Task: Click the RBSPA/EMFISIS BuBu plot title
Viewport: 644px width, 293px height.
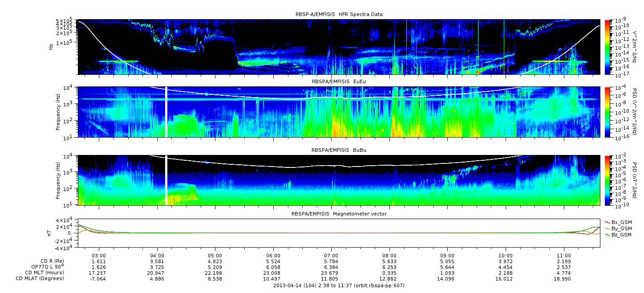Action: 339,150
